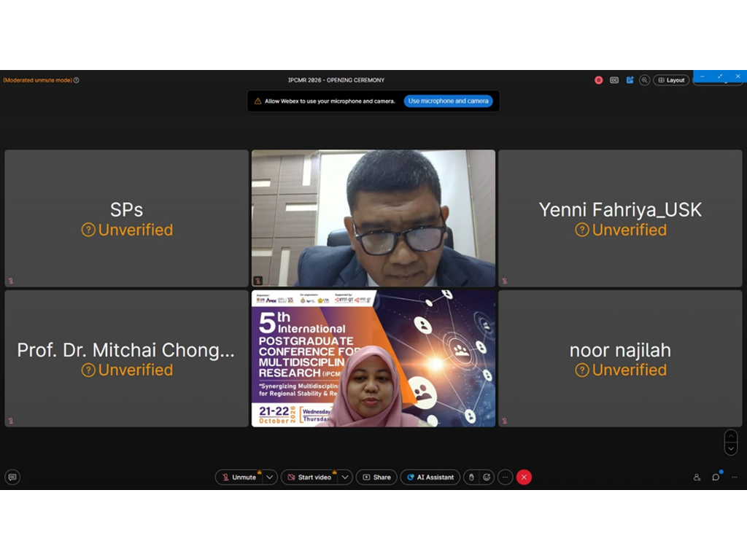
Task: Click the page up arrow for video grid
Action: [731, 436]
